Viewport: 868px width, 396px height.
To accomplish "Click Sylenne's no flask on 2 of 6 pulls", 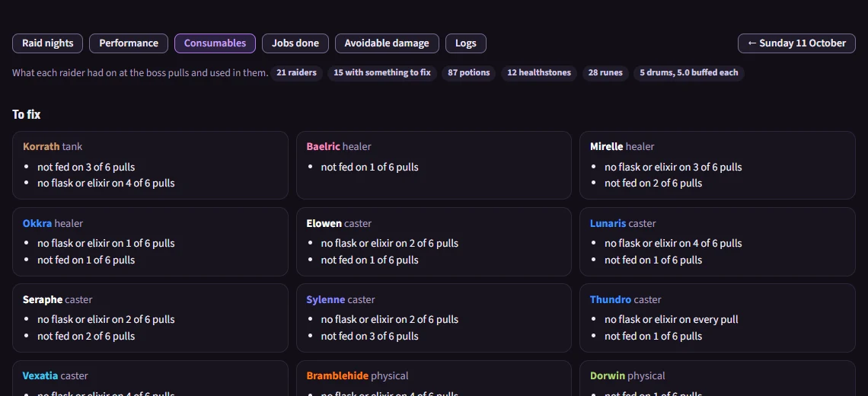I will pyautogui.click(x=390, y=320).
